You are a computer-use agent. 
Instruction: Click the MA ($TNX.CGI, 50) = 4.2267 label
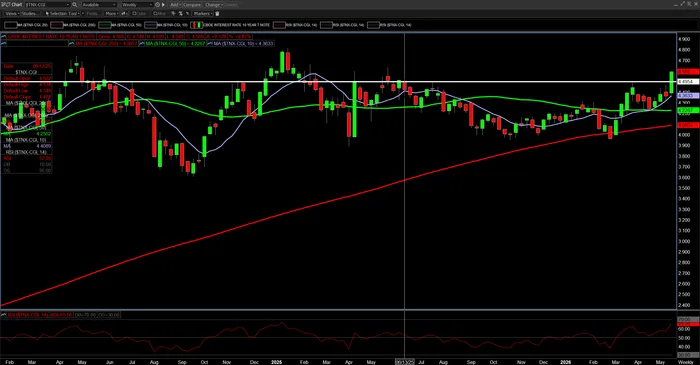[x=175, y=43]
